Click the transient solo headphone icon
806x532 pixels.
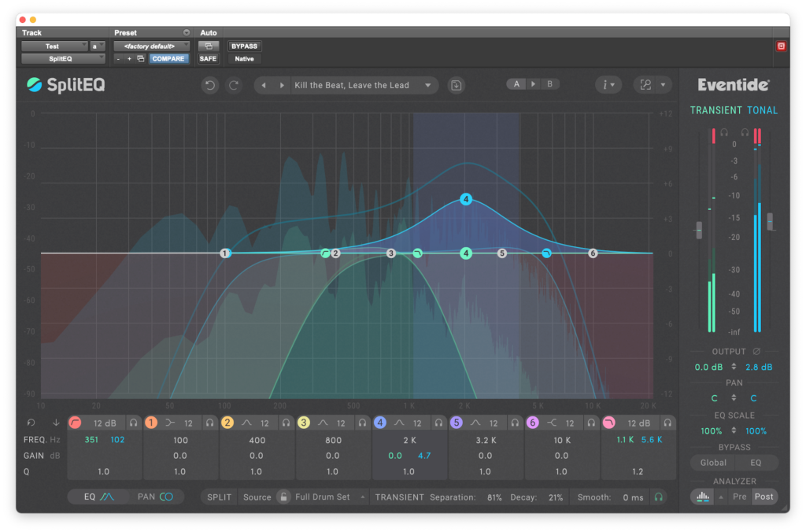(658, 497)
